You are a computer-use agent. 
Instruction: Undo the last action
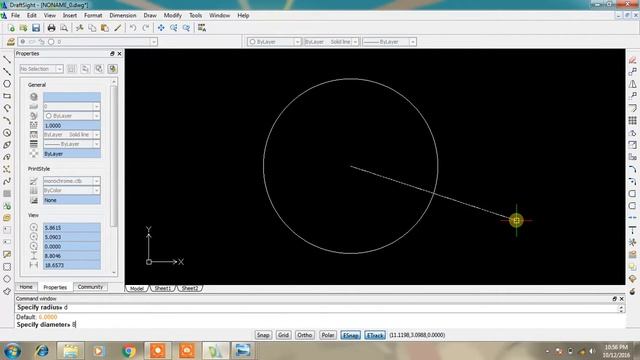click(133, 28)
